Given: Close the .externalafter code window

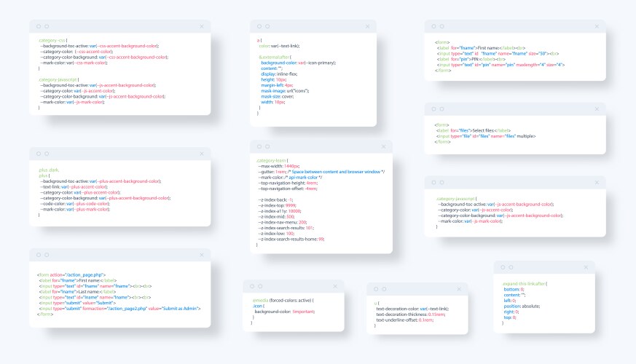Looking at the screenshot, I should [x=368, y=25].
